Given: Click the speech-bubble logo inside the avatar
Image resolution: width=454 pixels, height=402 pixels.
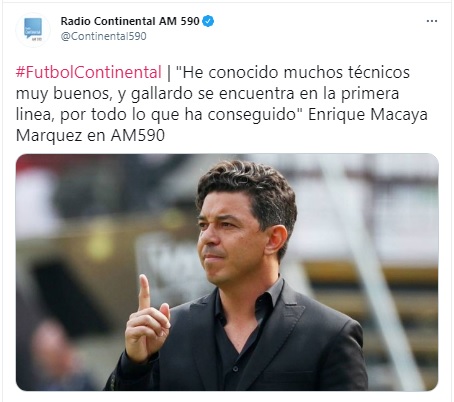Looking at the screenshot, I should 33,28.
